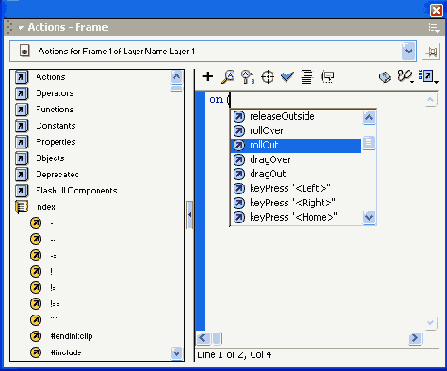Open the View Options dropdown icon

point(428,77)
